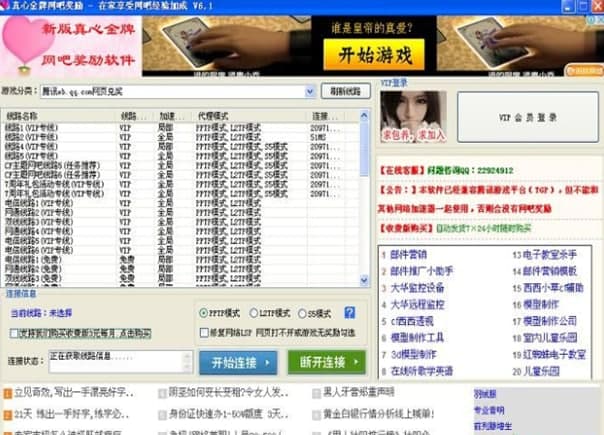This screenshot has width=604, height=435.
Task: Click orange icon beside 立见奇效 ad link
Action: [x=8, y=393]
